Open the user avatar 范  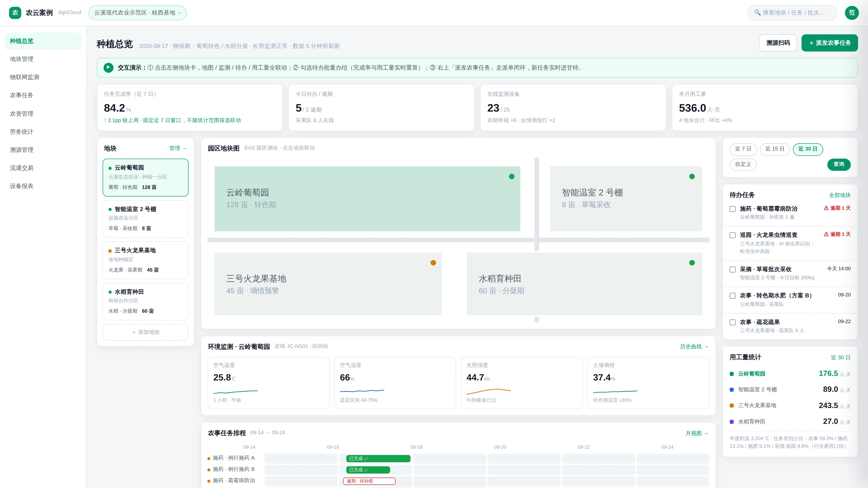point(851,13)
